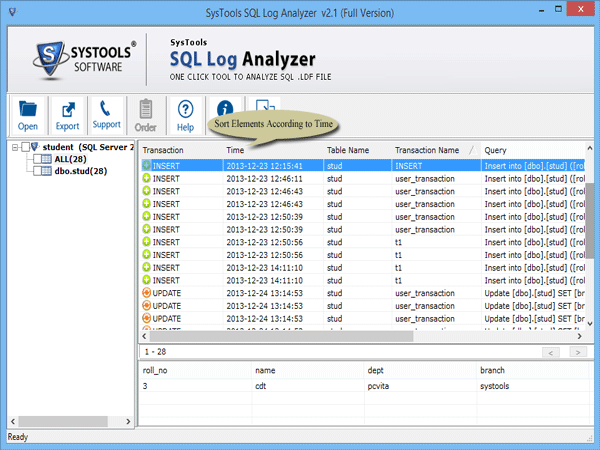Click right arrow of grid horizontal scrollbar
The height and width of the screenshot is (450, 600).
[x=579, y=336]
